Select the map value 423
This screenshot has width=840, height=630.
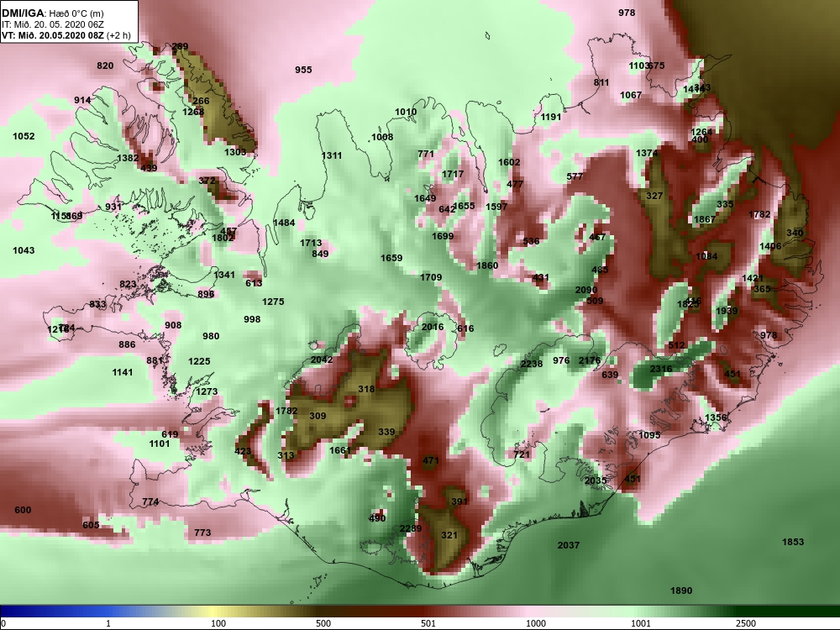point(244,451)
